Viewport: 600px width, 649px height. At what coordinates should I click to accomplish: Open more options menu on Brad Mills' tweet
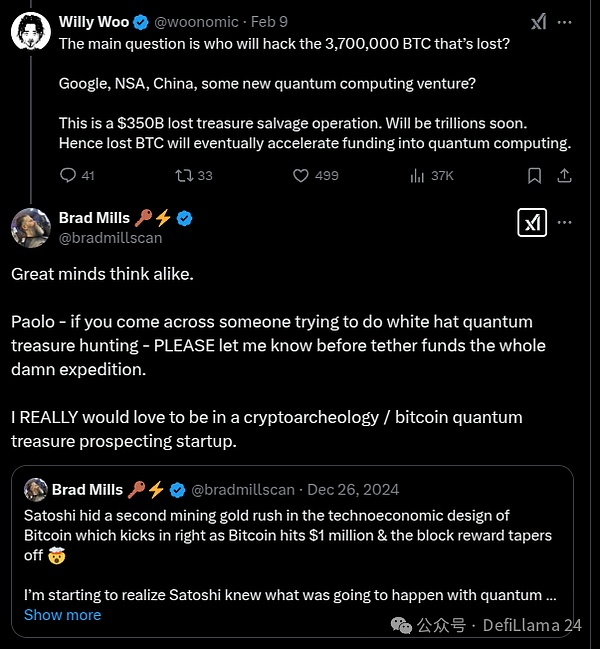click(x=567, y=222)
